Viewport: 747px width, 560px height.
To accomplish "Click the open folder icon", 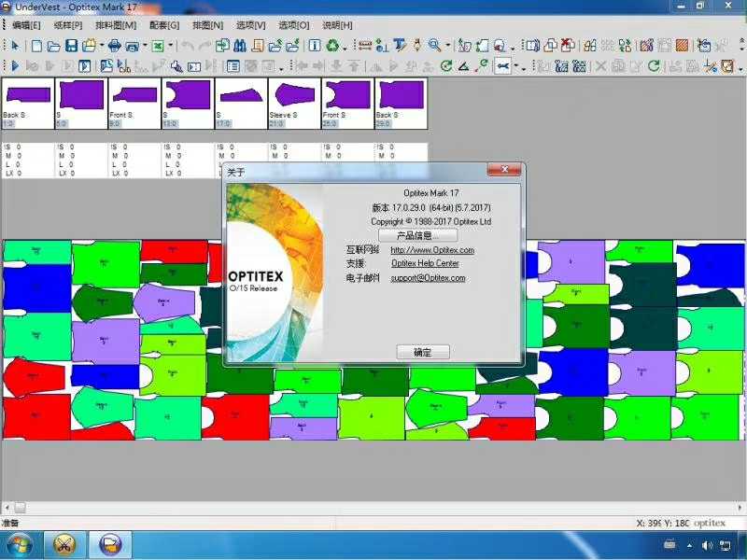I will [54, 46].
